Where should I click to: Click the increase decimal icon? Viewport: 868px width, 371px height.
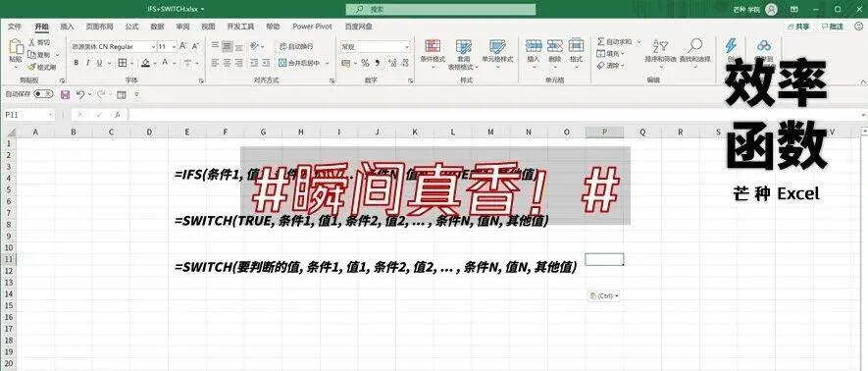click(392, 63)
